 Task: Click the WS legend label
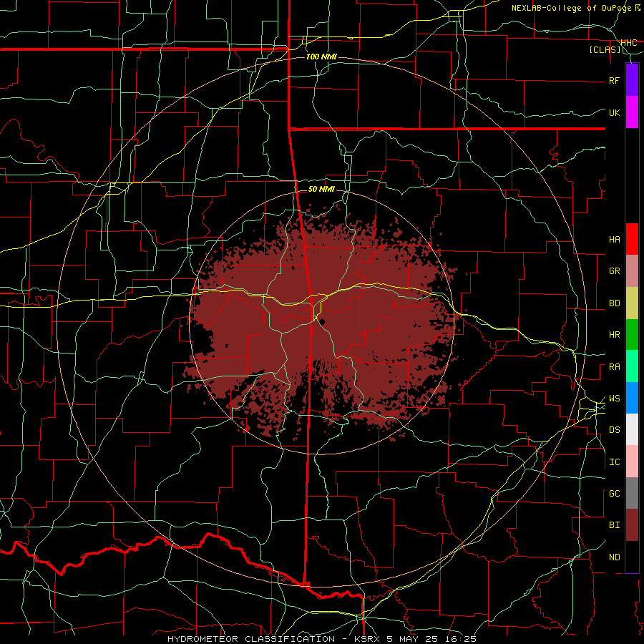click(614, 399)
